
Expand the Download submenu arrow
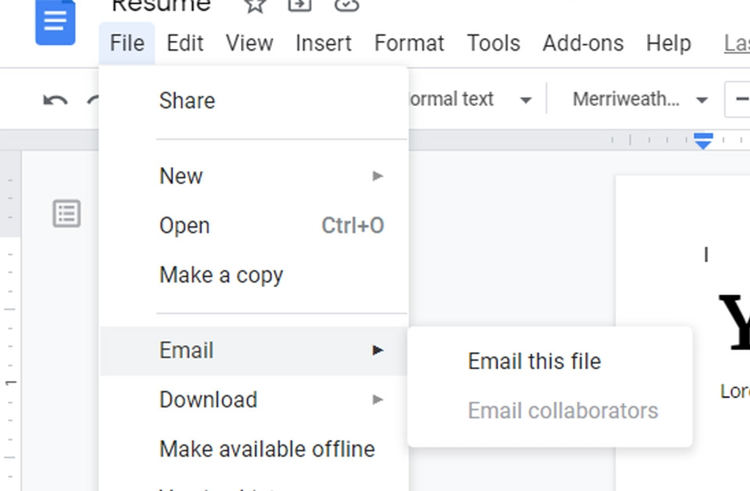(x=377, y=400)
